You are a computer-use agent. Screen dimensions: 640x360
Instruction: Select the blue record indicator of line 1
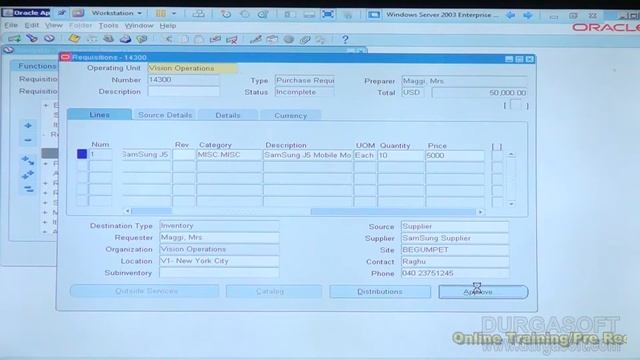[x=82, y=154]
